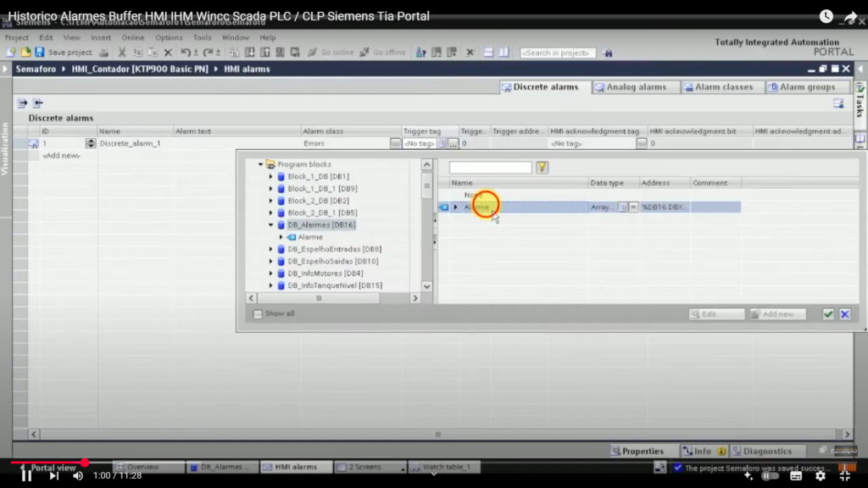868x488 pixels.
Task: Click first import/export icon above Discrete alarms
Action: click(22, 103)
